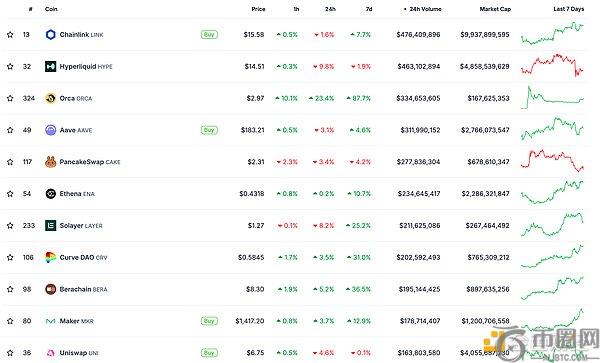
Task: Click the Buy button for Chainlink
Action: pos(209,35)
